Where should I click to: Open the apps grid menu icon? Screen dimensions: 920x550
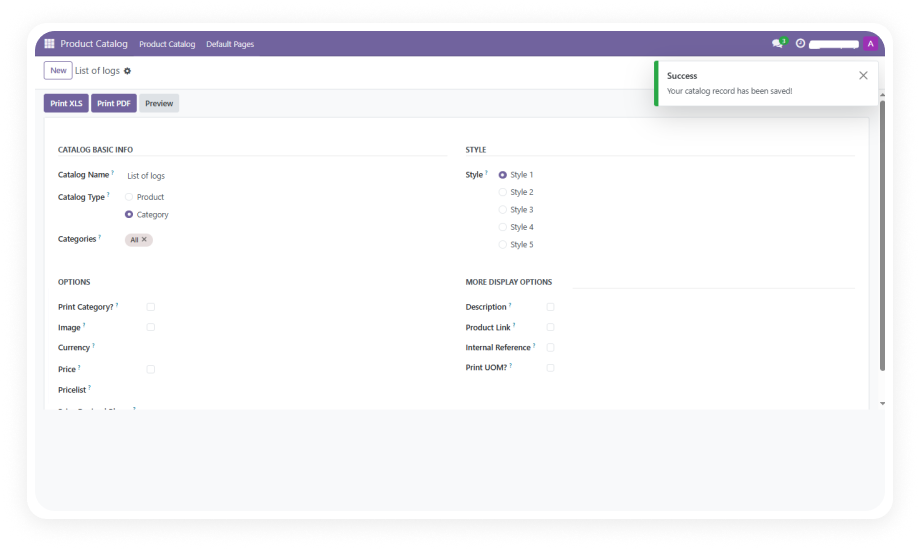[49, 43]
